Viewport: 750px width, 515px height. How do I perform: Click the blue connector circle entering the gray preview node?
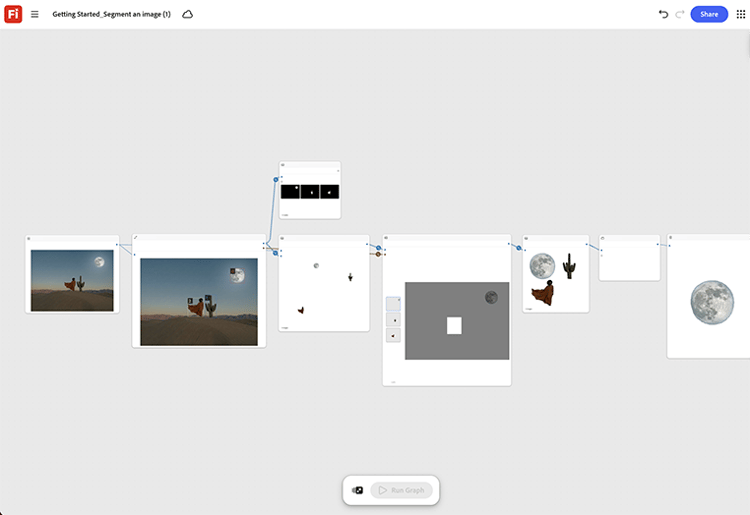[378, 248]
